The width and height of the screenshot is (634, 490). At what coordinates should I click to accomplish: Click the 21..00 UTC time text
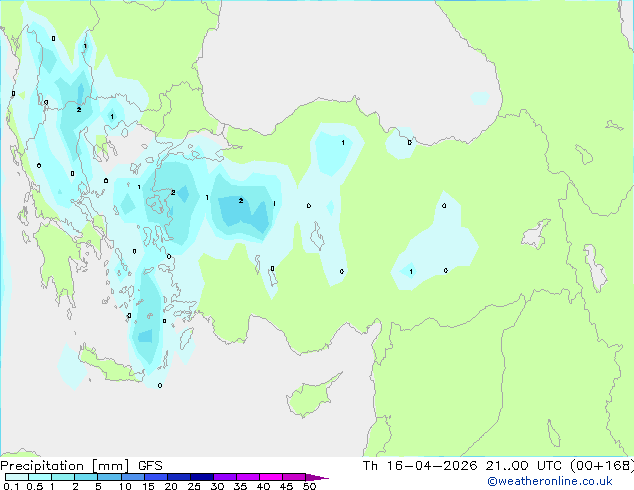[x=524, y=466]
